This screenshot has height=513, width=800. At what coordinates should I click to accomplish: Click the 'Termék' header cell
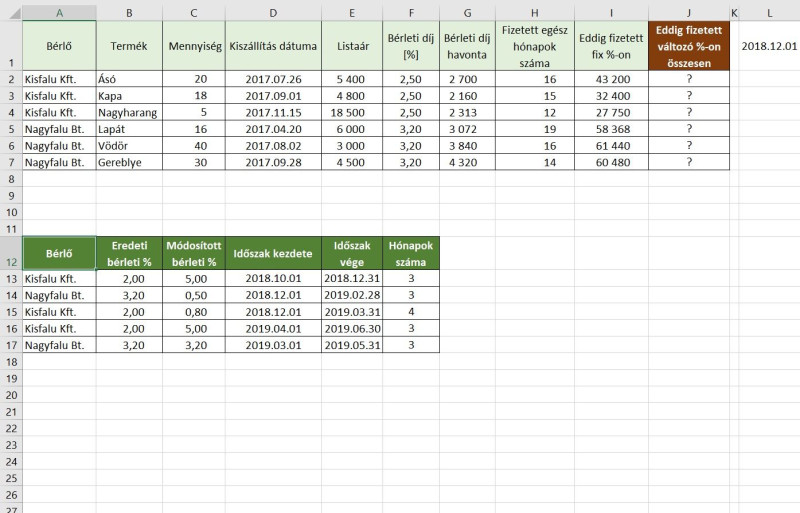click(129, 46)
